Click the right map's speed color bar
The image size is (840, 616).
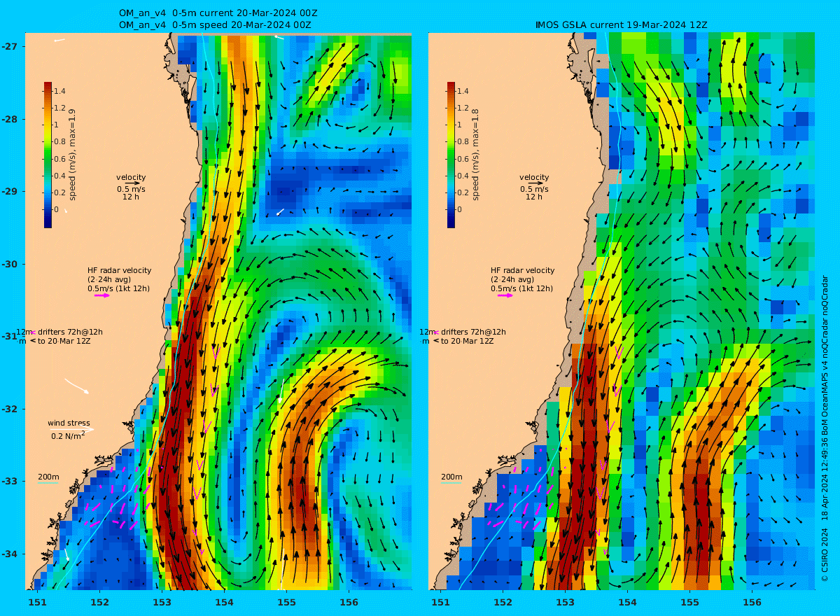pos(451,155)
